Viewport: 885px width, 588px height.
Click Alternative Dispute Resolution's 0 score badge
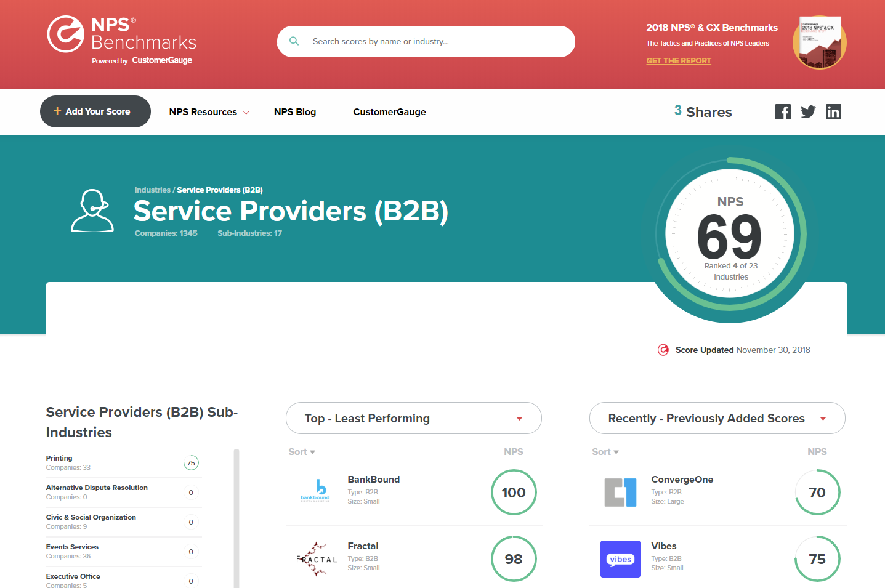tap(191, 493)
